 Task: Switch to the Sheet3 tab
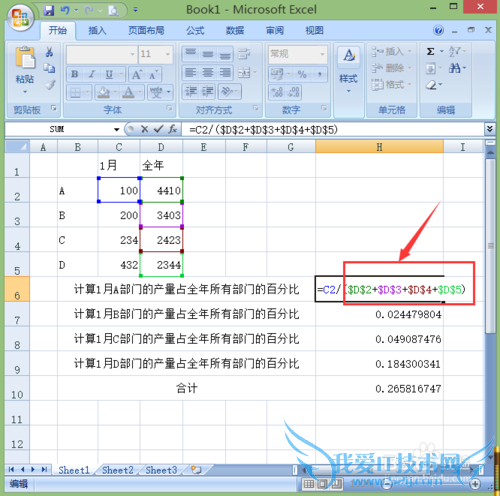click(161, 470)
